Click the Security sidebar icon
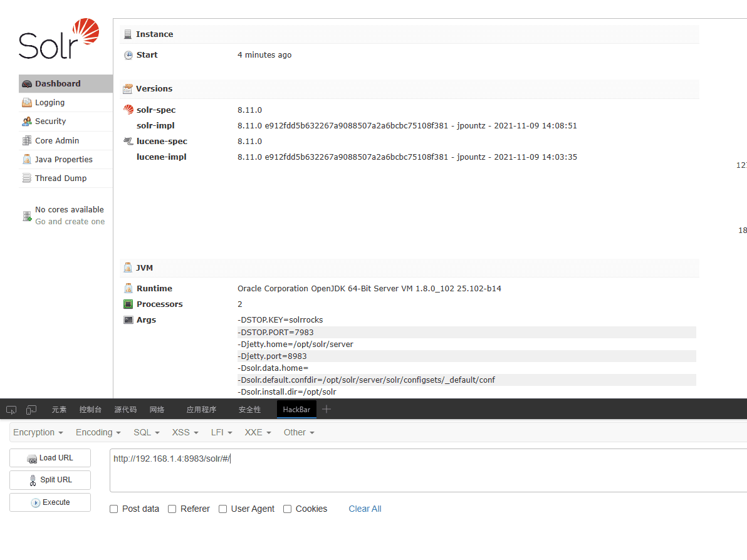Screen dimensions: 747x560 point(27,122)
